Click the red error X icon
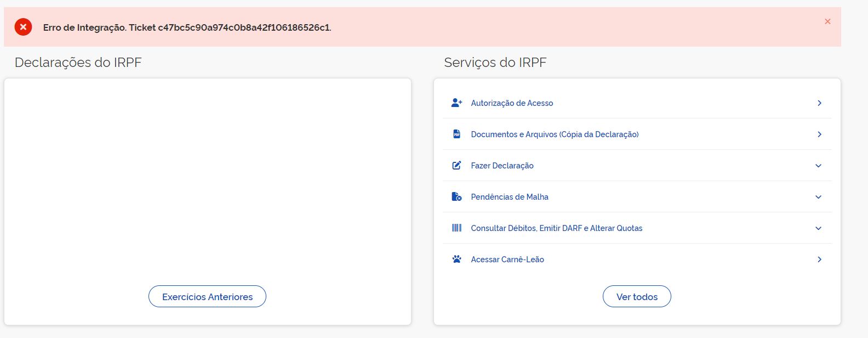Viewport: 868px width, 338px height. [23, 27]
